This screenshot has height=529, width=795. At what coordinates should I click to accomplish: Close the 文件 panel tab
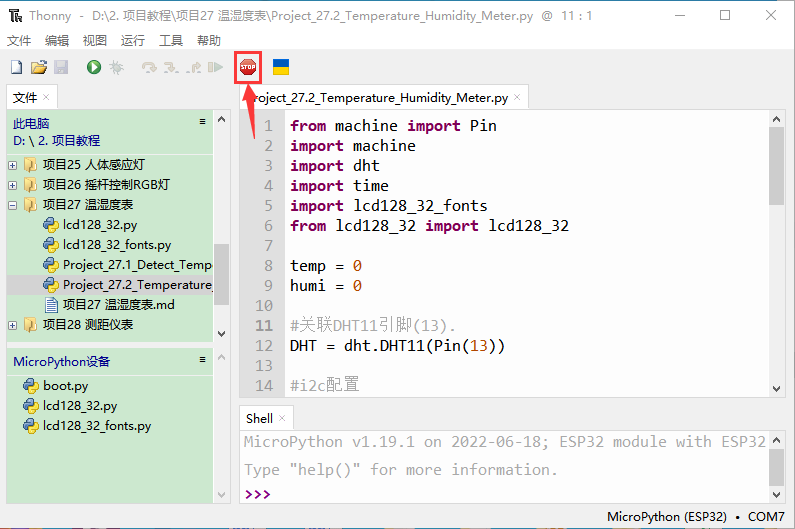tap(46, 98)
